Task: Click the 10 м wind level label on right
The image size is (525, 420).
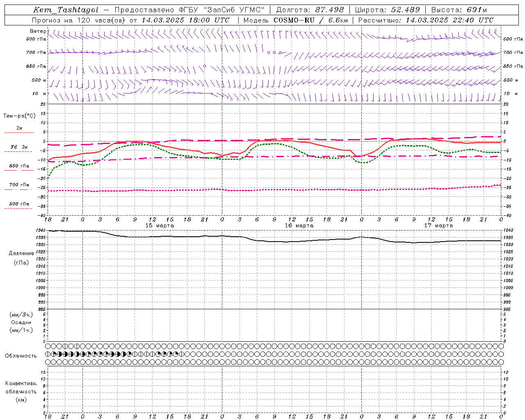Action: point(510,94)
